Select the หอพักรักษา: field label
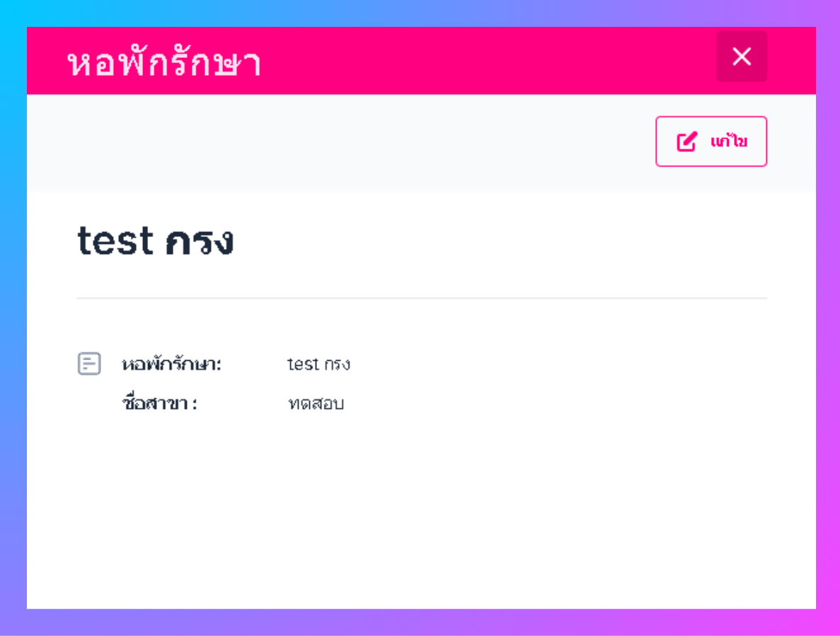The image size is (840, 636). [172, 365]
